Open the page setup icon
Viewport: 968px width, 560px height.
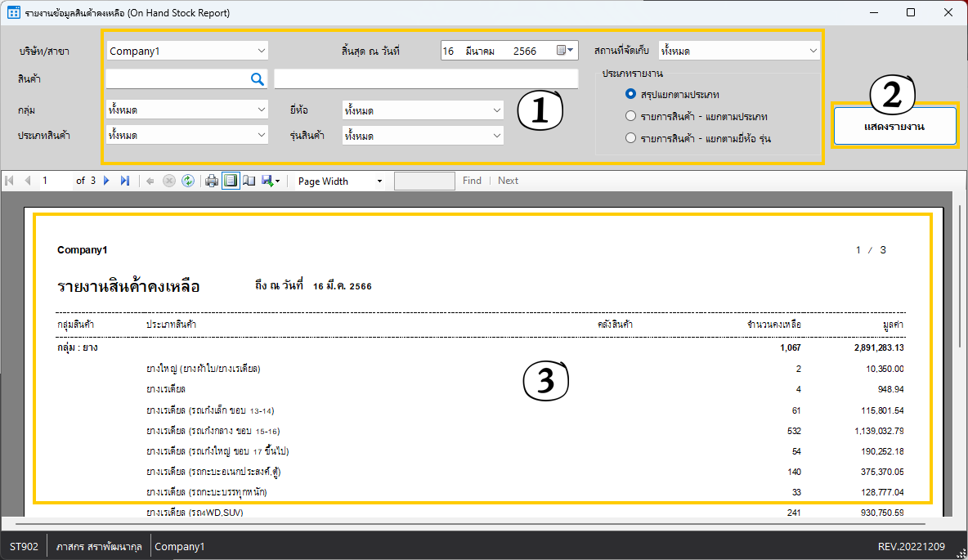tap(249, 181)
